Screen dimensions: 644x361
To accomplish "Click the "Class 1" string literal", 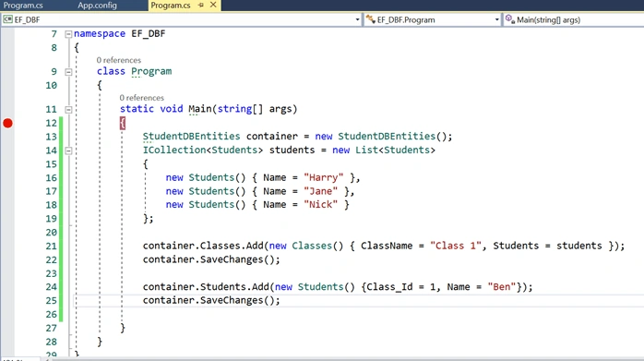I will click(455, 246).
